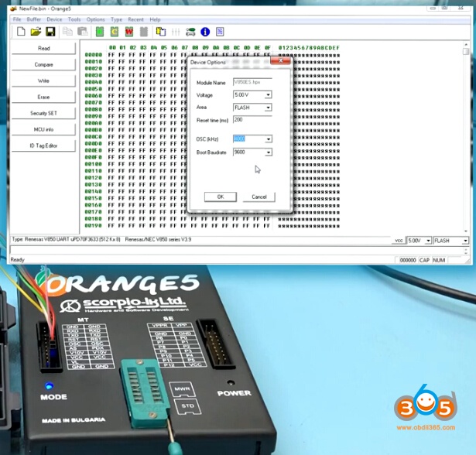Click the grayed-out Paste toolbar icon
Screen dimensions: 476x455
(82, 32)
